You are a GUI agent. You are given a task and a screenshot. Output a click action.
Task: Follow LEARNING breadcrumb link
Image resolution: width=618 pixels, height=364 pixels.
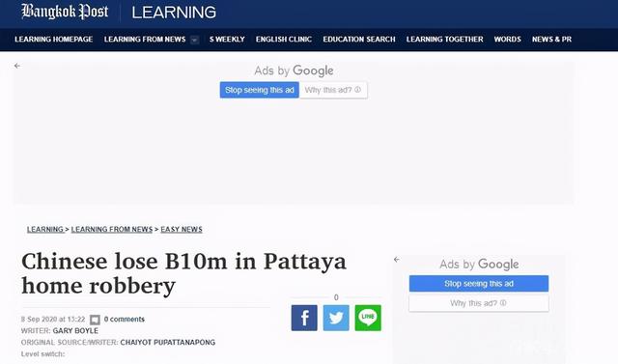(x=45, y=229)
